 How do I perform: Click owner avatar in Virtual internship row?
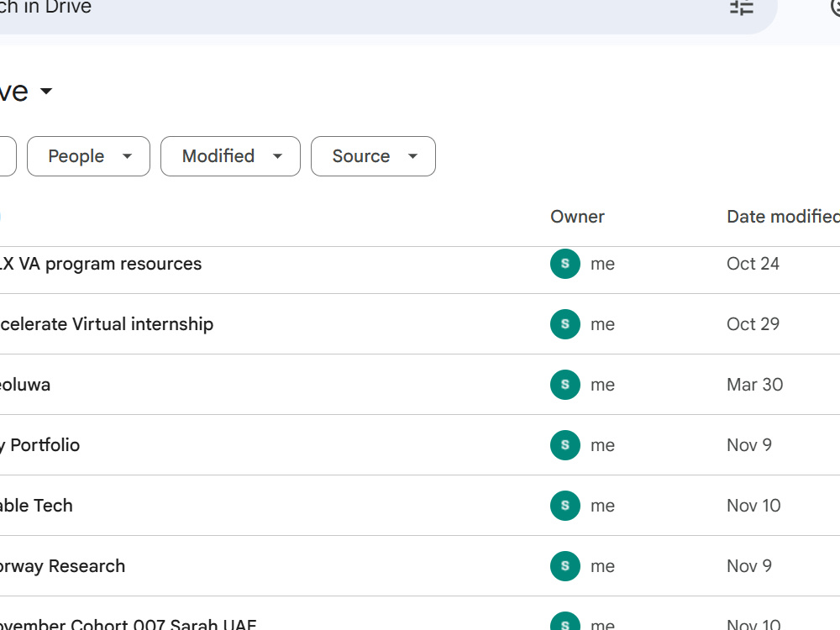[x=565, y=324]
